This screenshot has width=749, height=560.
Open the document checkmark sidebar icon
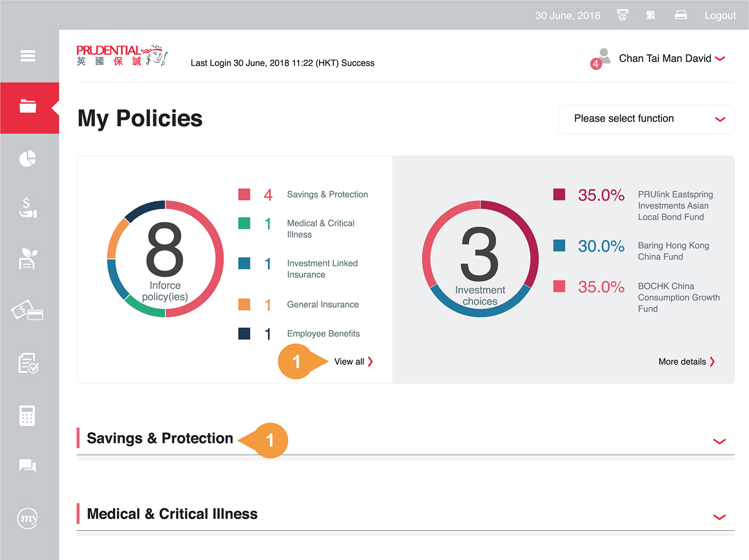(28, 363)
